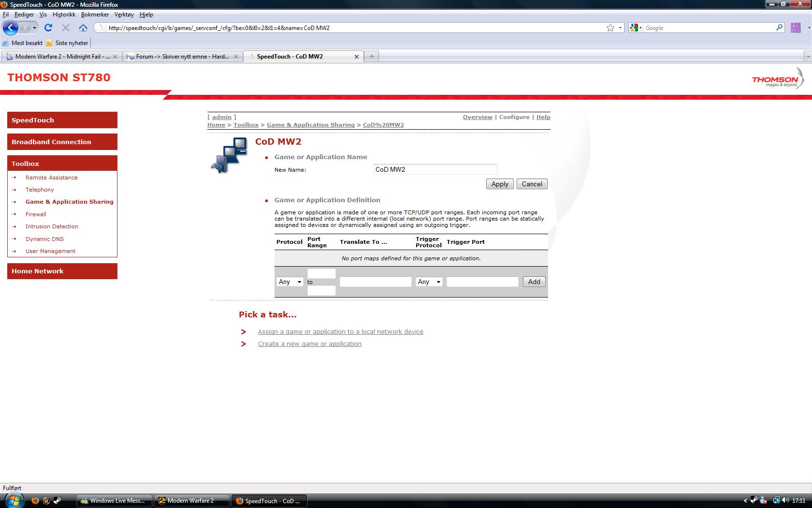Close the Forum Skriver nytt emne tab
Screen dimensions: 812x508
236,57
